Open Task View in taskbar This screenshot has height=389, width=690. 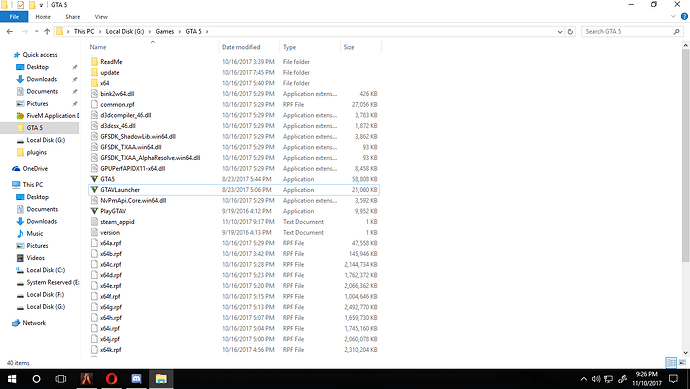[x=61, y=379]
